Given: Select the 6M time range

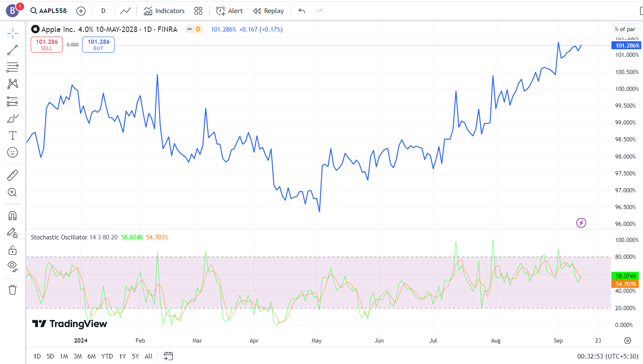Looking at the screenshot, I should point(91,356).
